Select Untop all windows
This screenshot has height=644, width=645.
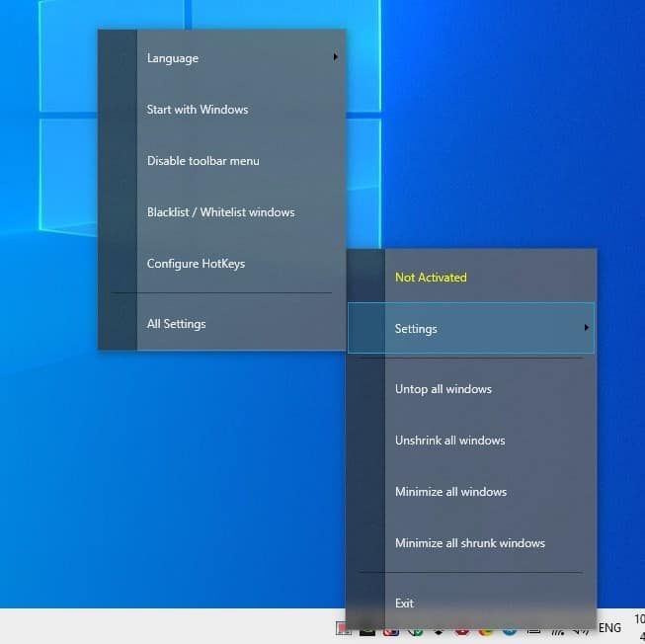tap(471, 389)
